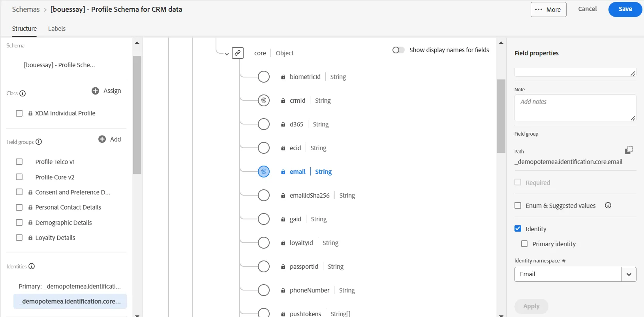Viewport: 644px width, 317px height.
Task: Open the More options menu
Action: point(548,9)
